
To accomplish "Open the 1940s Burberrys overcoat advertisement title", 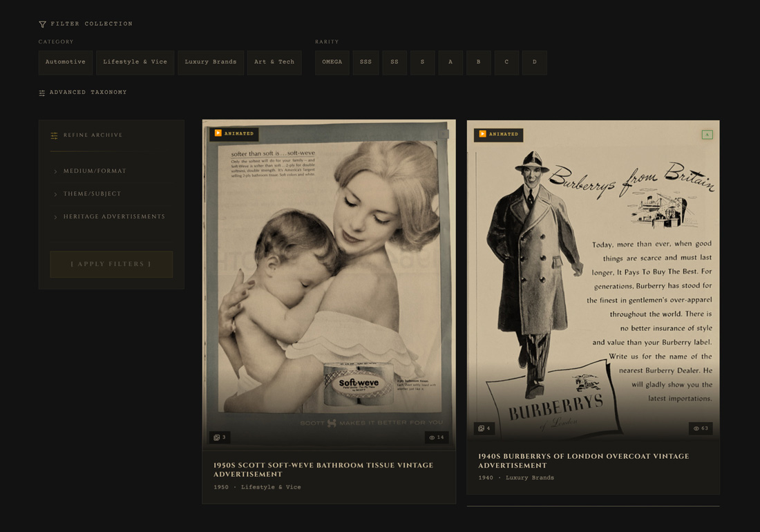I will tap(583, 461).
